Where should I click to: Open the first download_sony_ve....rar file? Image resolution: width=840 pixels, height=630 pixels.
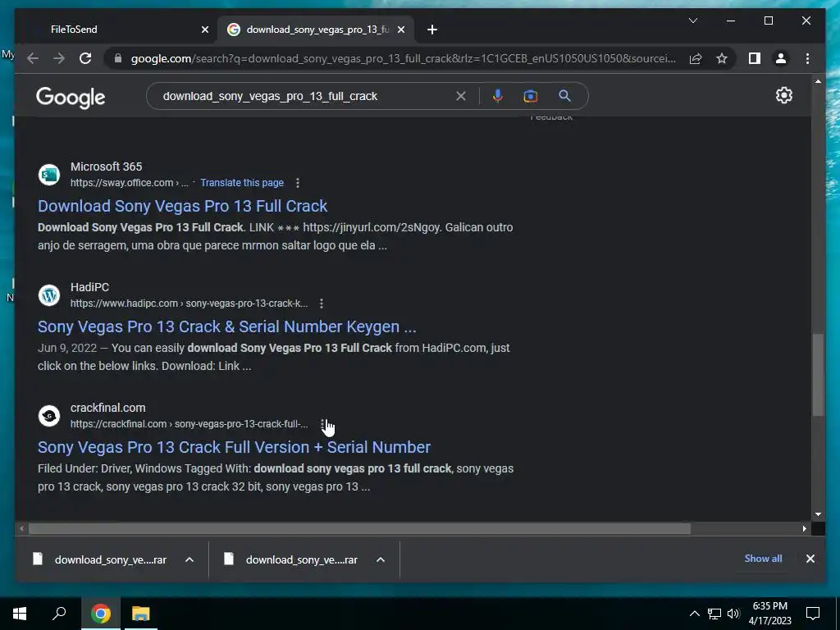coord(111,559)
